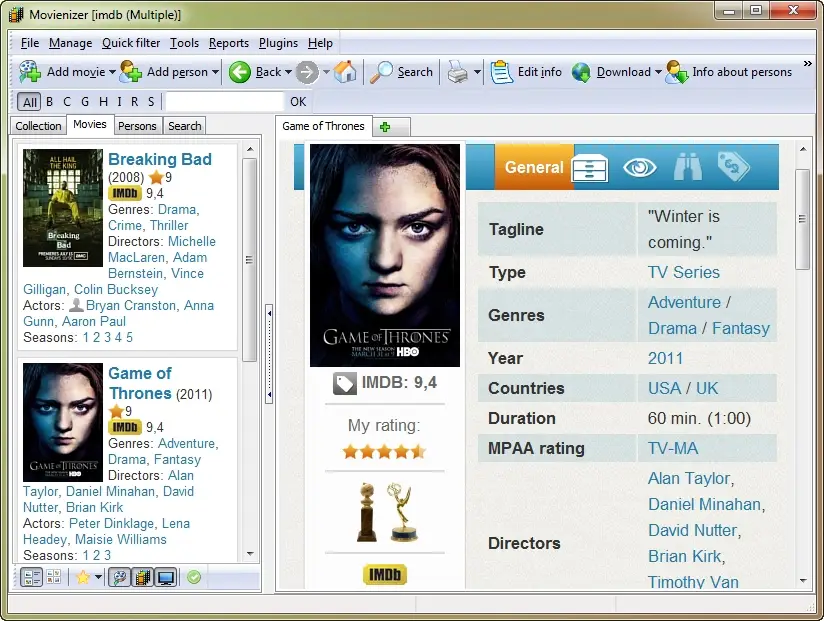Click the grey Forward arrow
This screenshot has width=824, height=621.
[x=307, y=72]
